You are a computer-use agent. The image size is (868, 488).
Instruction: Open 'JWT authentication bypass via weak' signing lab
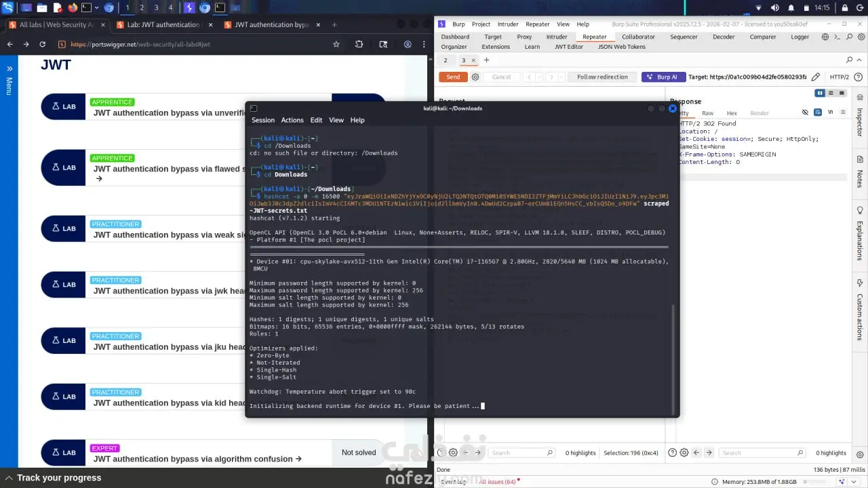coord(170,235)
